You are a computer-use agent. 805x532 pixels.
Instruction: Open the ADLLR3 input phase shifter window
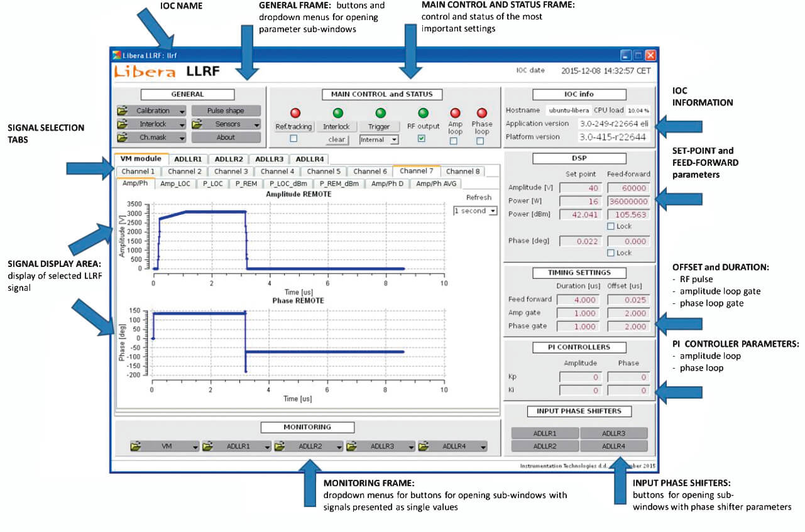tap(614, 433)
